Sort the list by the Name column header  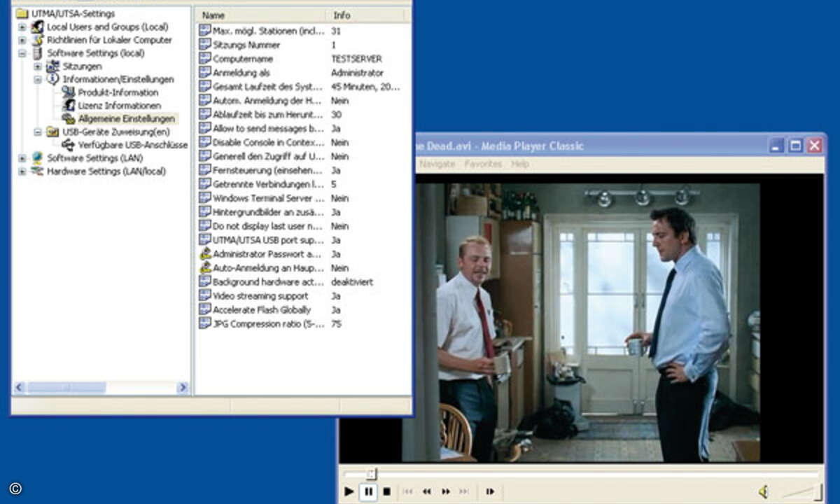(260, 15)
